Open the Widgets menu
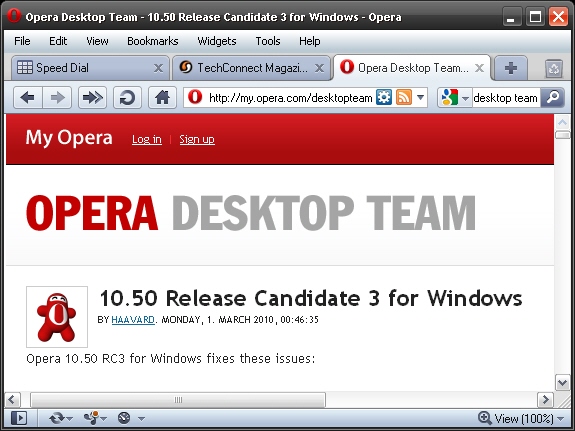 point(217,41)
